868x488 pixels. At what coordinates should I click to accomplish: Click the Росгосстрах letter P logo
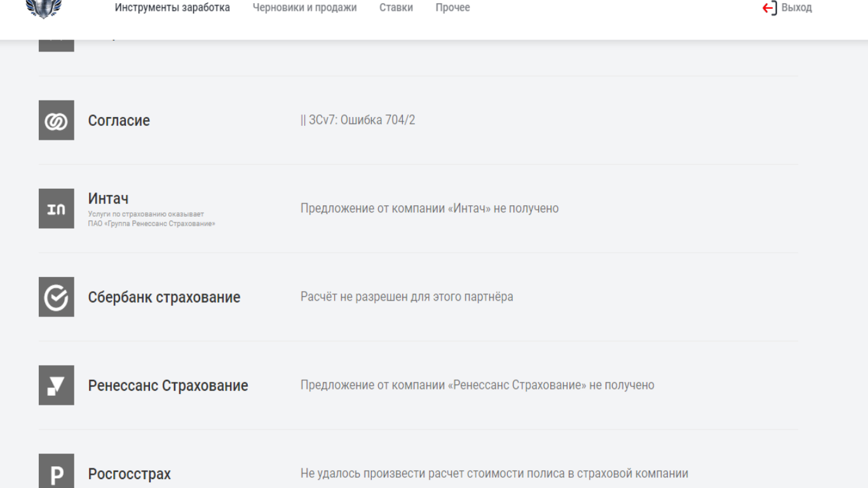[x=57, y=471]
